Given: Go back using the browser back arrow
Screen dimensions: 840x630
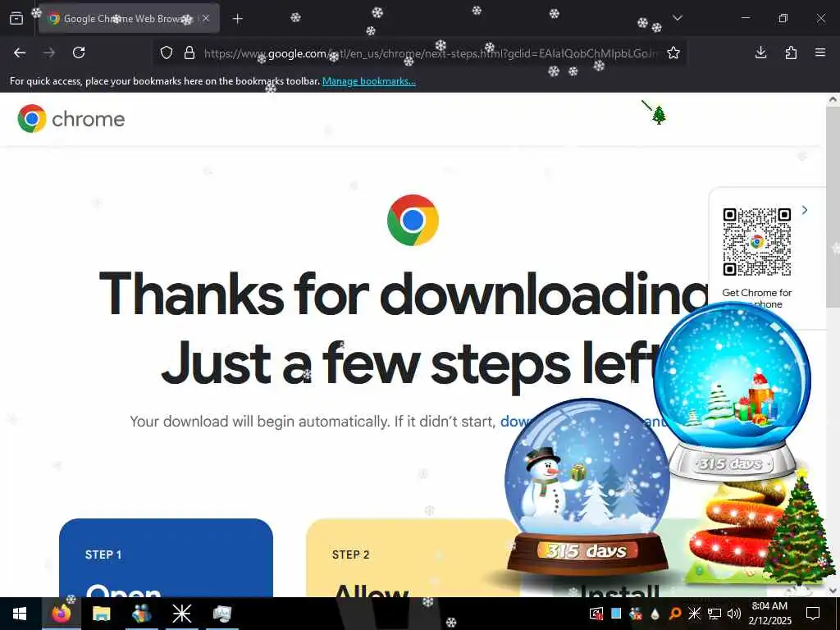Looking at the screenshot, I should (x=20, y=52).
